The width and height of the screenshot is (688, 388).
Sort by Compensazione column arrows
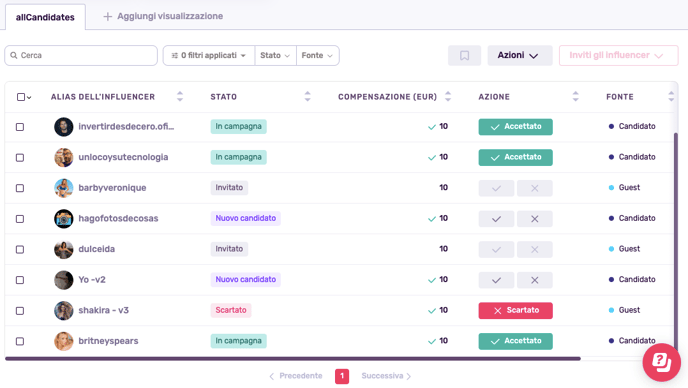tap(448, 97)
